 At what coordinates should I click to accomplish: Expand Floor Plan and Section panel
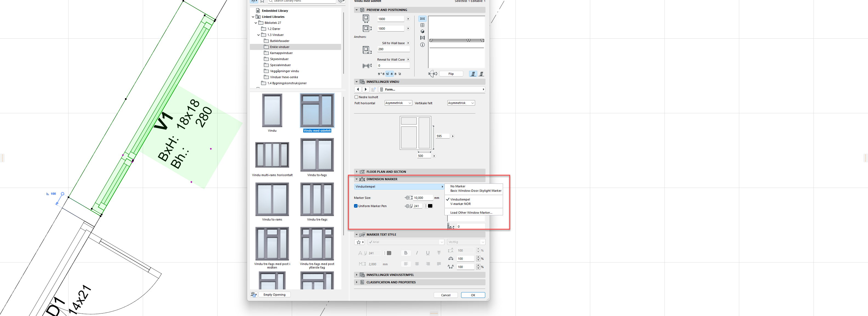point(356,172)
